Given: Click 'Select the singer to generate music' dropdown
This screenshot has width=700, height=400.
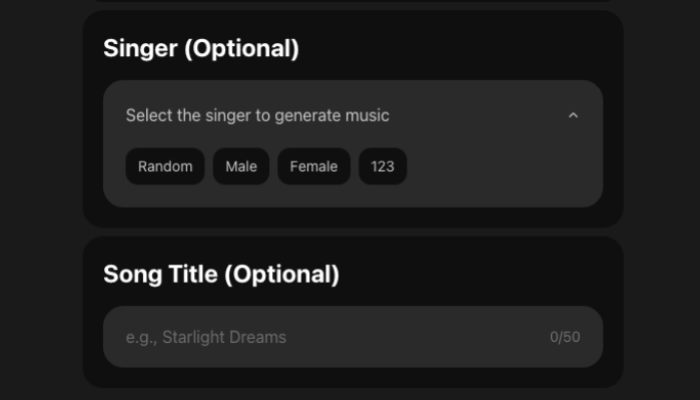Looking at the screenshot, I should click(258, 116).
